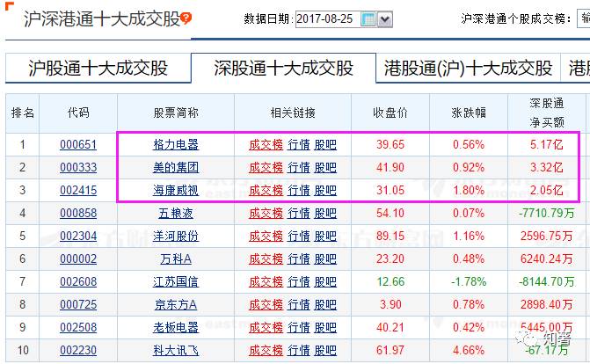Expand the data date dropdown arrow
The image size is (590, 364).
385,19
